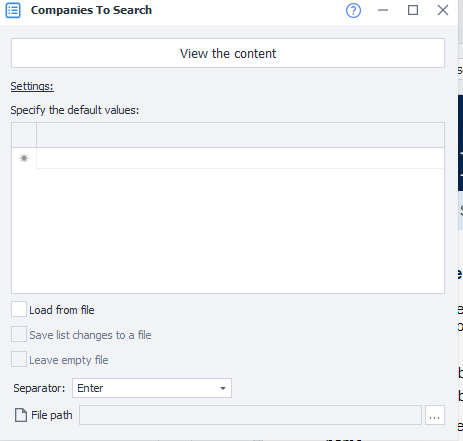Expand the Separator dropdown arrow
This screenshot has height=441, width=463.
point(223,388)
